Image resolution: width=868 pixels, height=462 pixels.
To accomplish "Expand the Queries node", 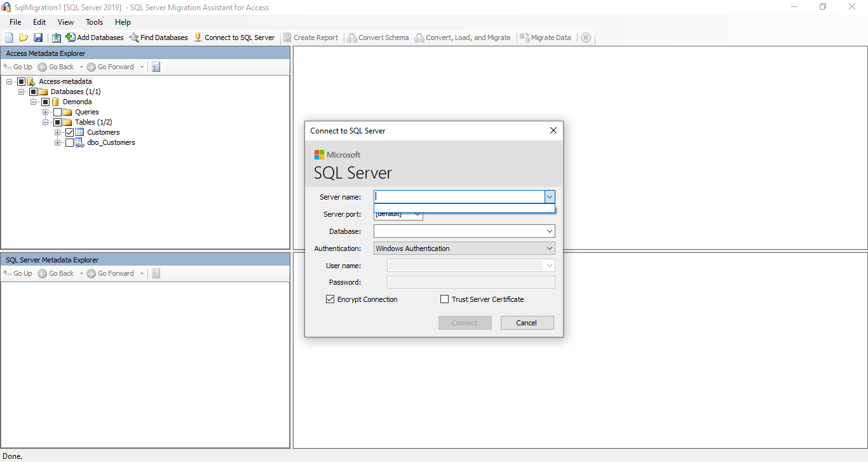I will 46,112.
